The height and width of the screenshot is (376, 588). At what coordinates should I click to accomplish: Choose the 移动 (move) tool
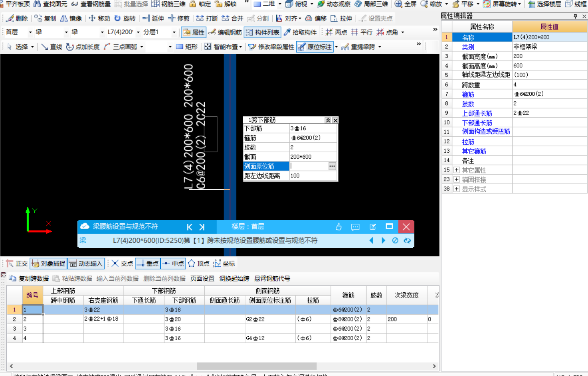[x=99, y=18]
